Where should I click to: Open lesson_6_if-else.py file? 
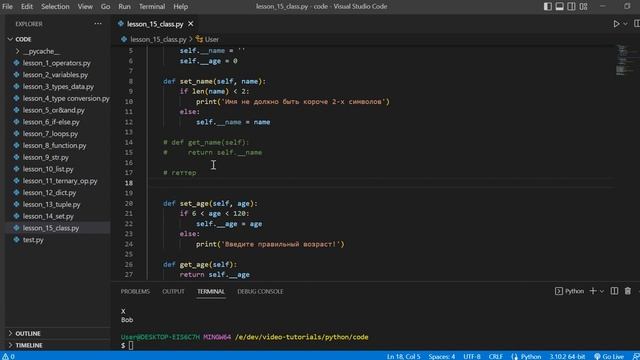51,122
